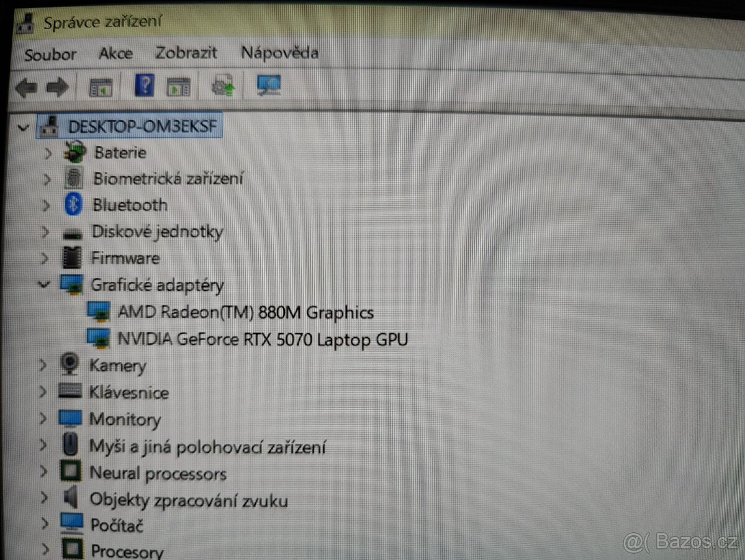Go back with the left arrow toolbar icon
Image resolution: width=745 pixels, height=560 pixels.
coord(25,88)
